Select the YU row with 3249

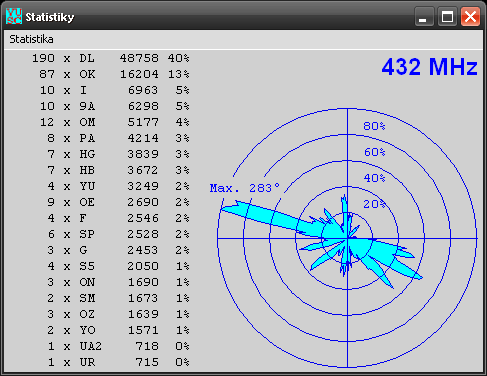tap(118, 186)
